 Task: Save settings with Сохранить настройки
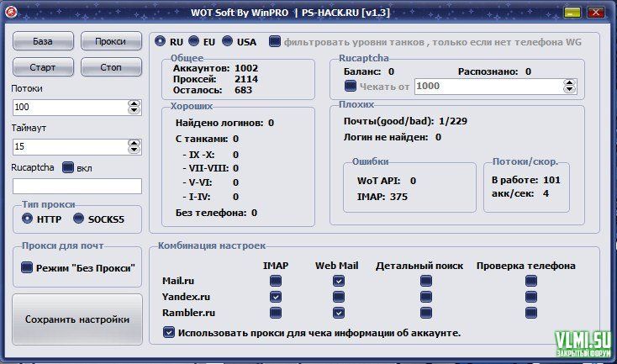pyautogui.click(x=77, y=319)
